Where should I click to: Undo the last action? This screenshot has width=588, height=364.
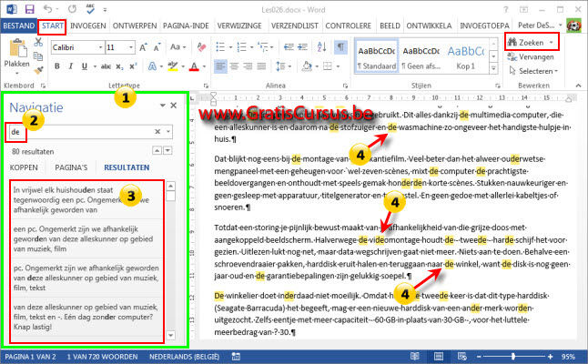point(47,9)
